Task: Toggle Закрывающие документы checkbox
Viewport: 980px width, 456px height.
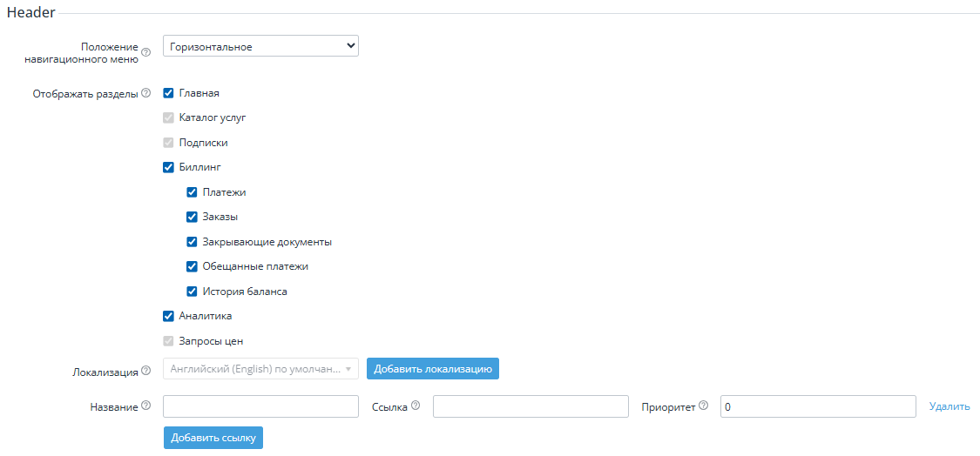Action: click(192, 242)
